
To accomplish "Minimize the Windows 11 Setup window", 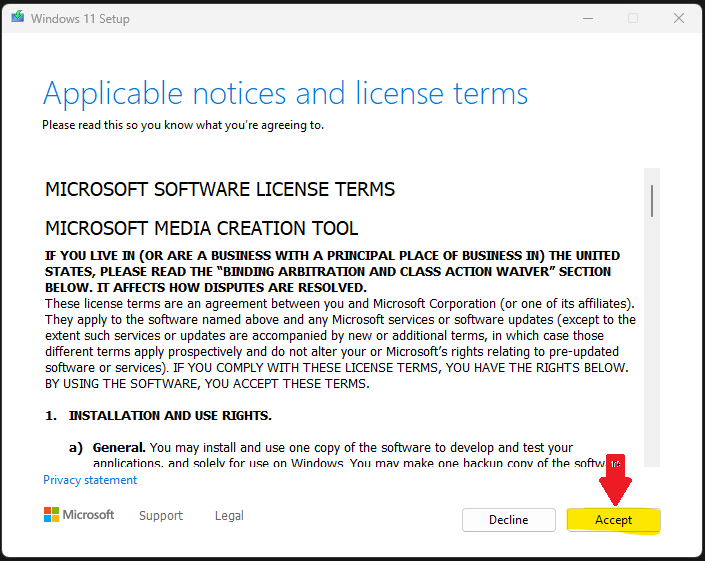I will tap(588, 18).
